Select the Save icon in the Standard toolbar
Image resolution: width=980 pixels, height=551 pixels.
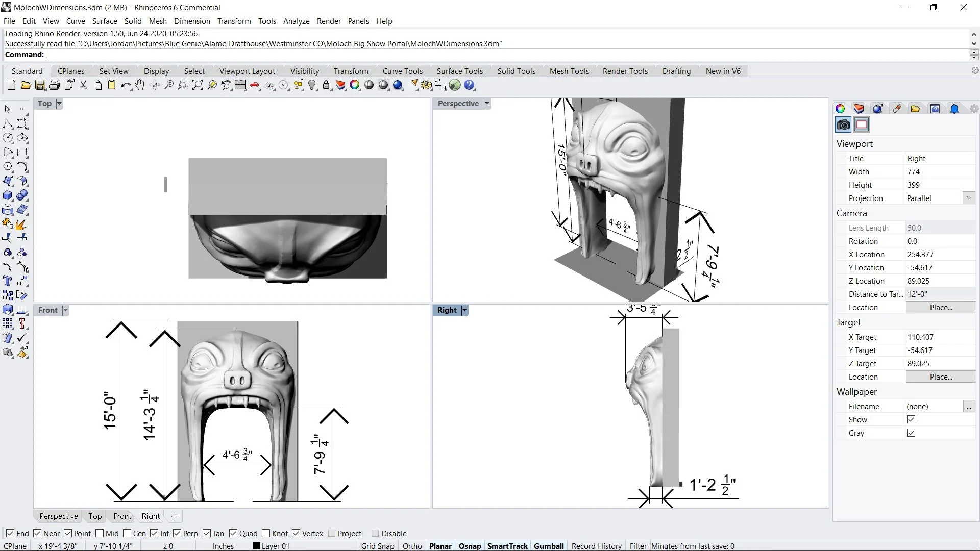coord(40,85)
